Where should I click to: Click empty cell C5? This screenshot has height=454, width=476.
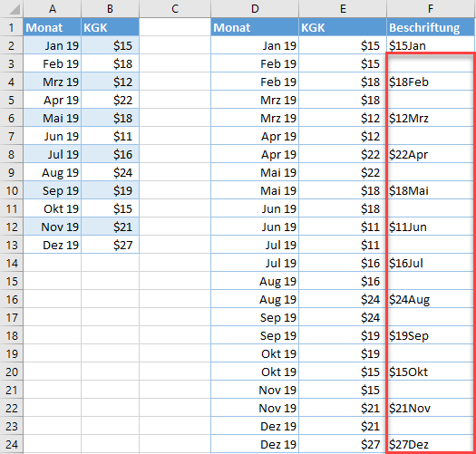pyautogui.click(x=175, y=100)
